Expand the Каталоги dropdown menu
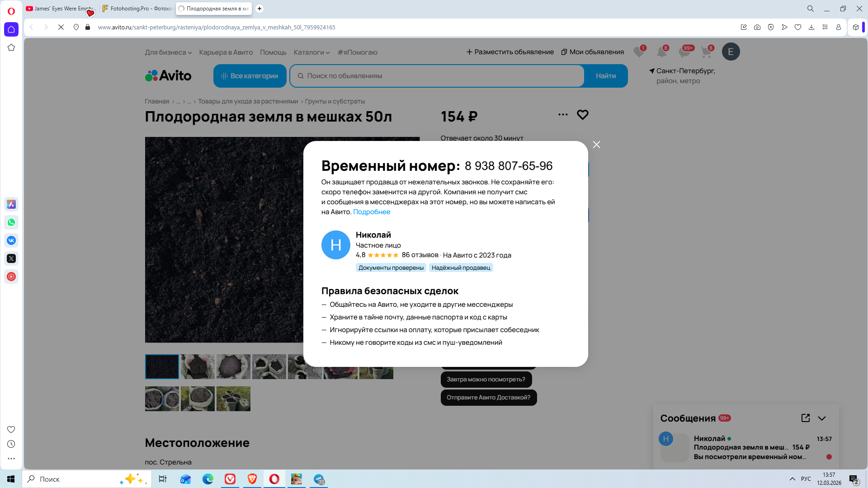The height and width of the screenshot is (488, 868). tap(311, 52)
